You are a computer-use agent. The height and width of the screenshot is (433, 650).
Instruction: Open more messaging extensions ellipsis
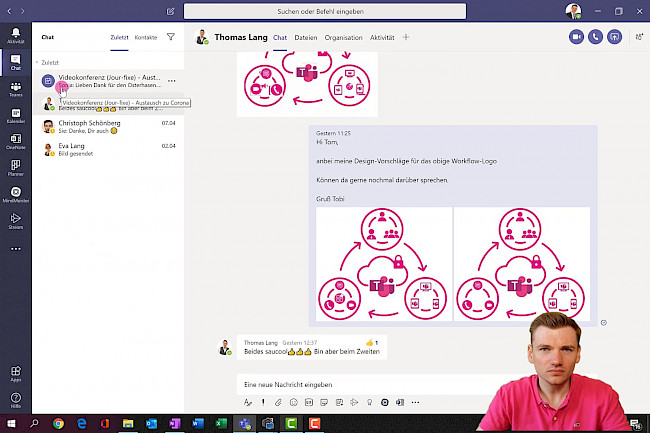pos(415,402)
